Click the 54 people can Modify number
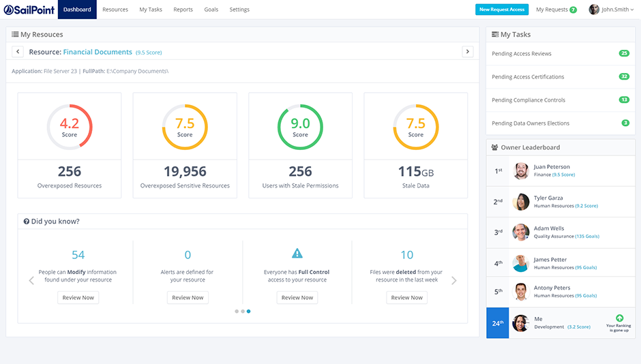The height and width of the screenshot is (364, 641). 78,255
